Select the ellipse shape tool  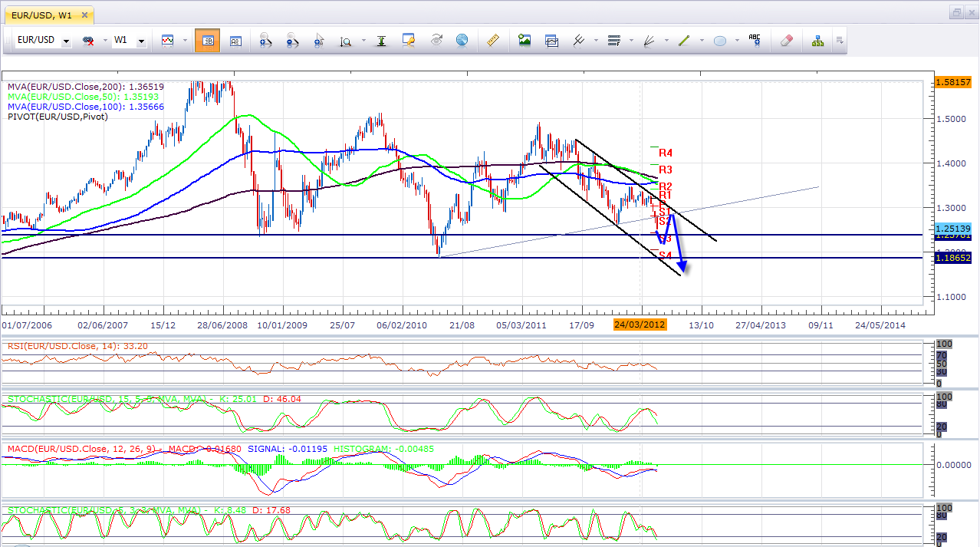coord(720,41)
